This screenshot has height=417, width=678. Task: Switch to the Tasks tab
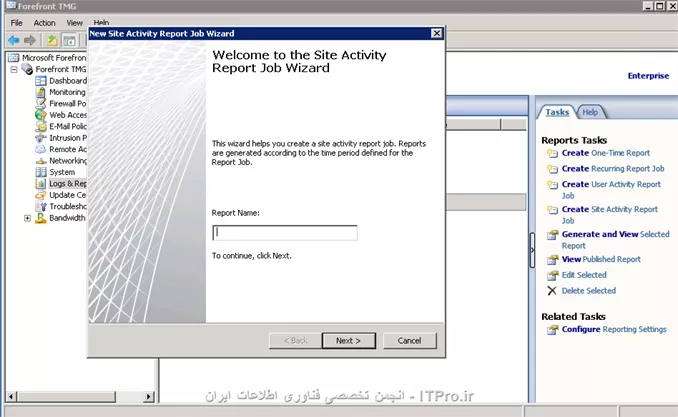click(557, 112)
